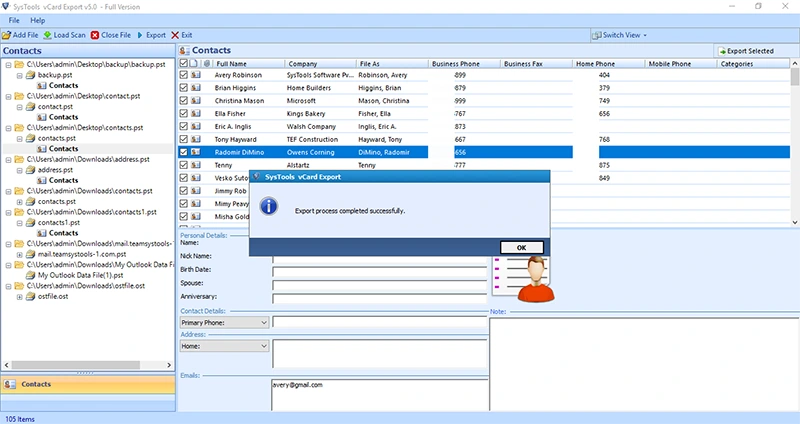Uncheck the Tenny row checkbox
Screen dimensions: 800x424
[184, 165]
